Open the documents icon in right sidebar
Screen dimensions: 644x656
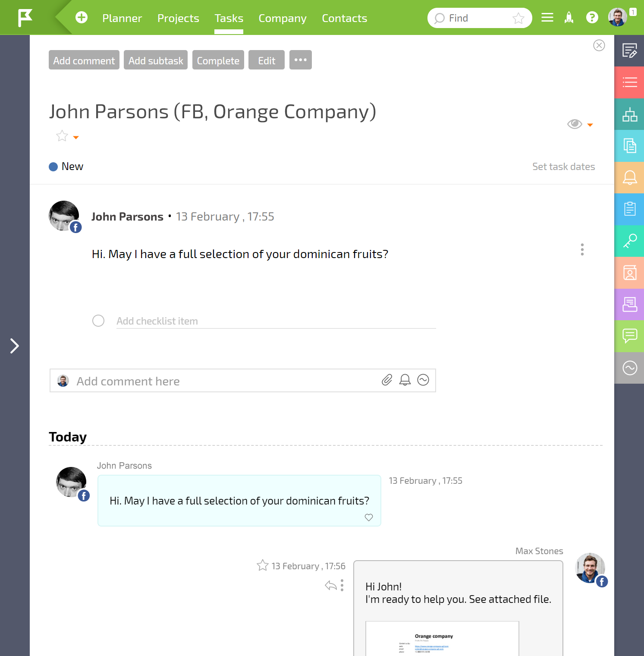[629, 146]
